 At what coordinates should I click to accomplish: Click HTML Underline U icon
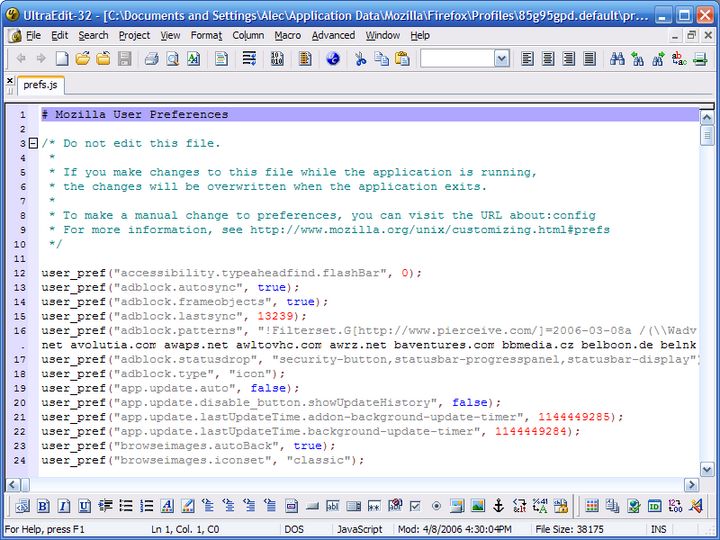click(x=84, y=506)
